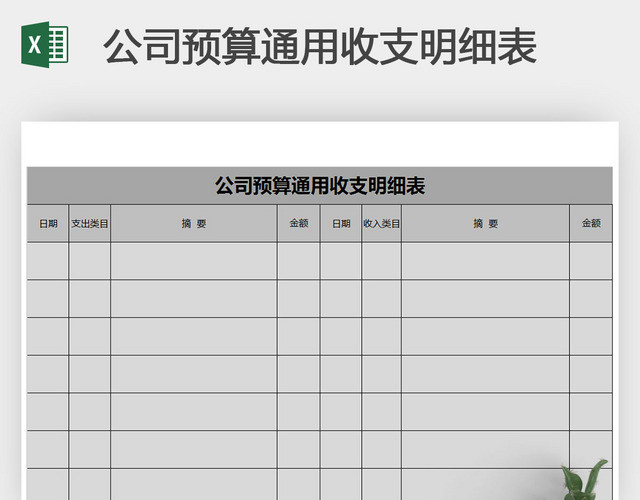Click the first empty cell under 收入类目

pyautogui.click(x=382, y=261)
